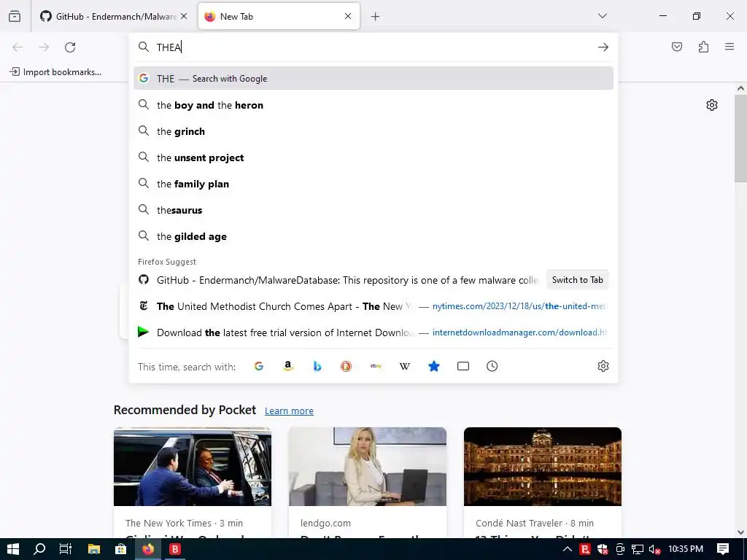747x560 pixels.
Task: Choose suggestion 'the gilded age'
Action: coord(373,236)
